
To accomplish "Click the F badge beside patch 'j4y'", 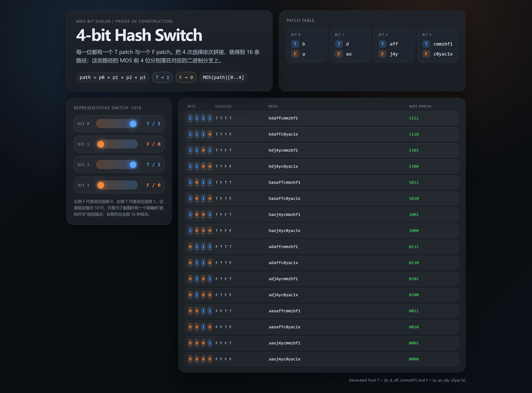I will point(382,54).
